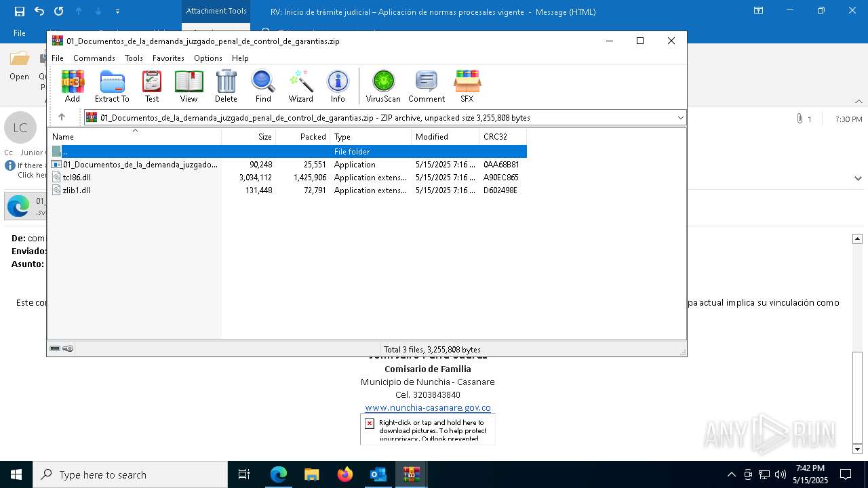Click the Open button in Outlook ribbon

(19, 66)
